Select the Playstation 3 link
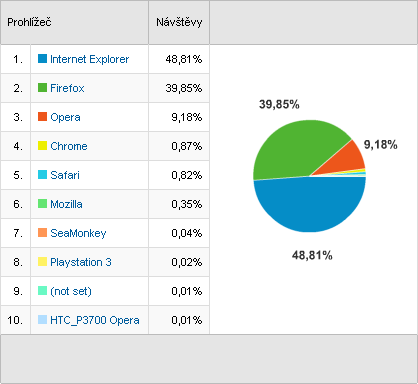The height and width of the screenshot is (384, 418). [81, 262]
